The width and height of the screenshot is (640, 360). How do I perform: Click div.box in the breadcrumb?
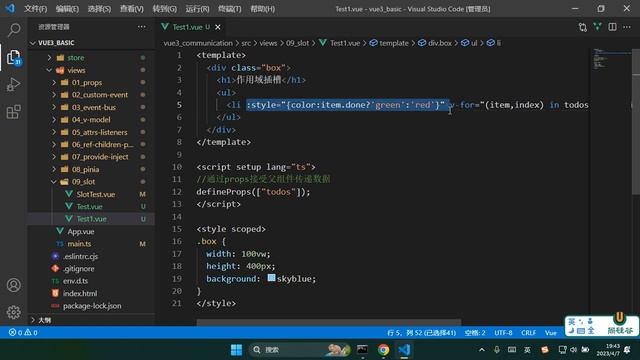(440, 43)
